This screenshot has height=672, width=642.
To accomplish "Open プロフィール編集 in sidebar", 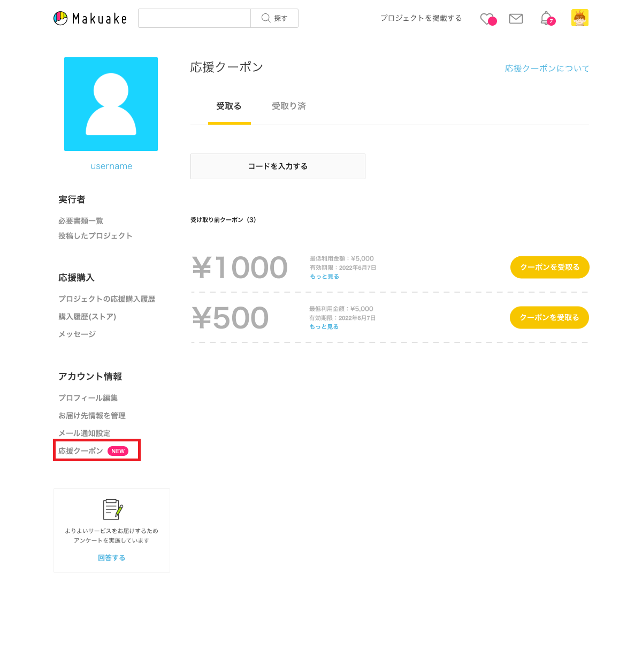I will point(88,398).
